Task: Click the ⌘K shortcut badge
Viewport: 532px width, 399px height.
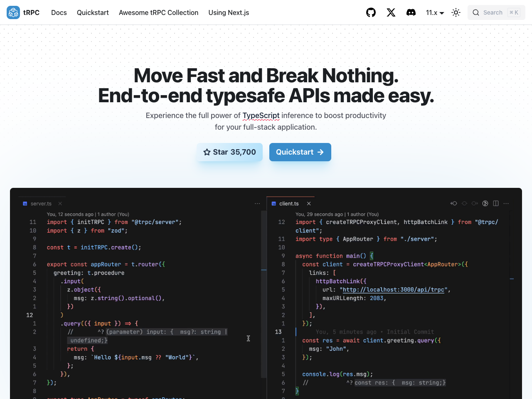Action: pyautogui.click(x=514, y=12)
